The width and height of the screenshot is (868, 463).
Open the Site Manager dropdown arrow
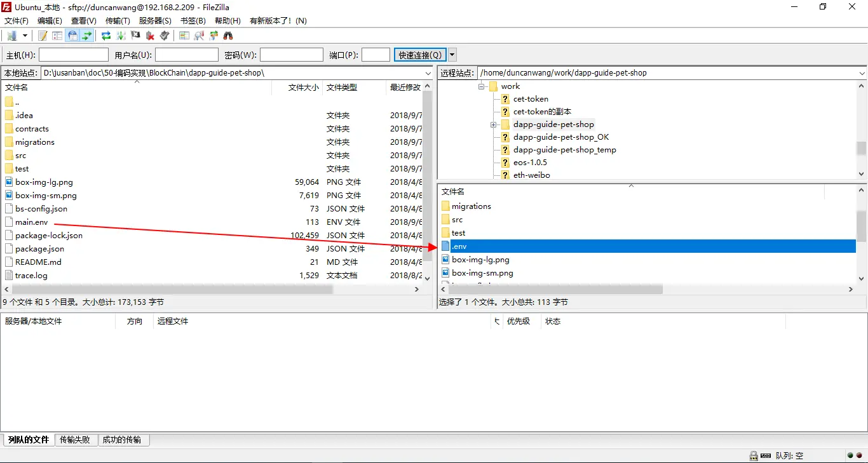[x=25, y=36]
